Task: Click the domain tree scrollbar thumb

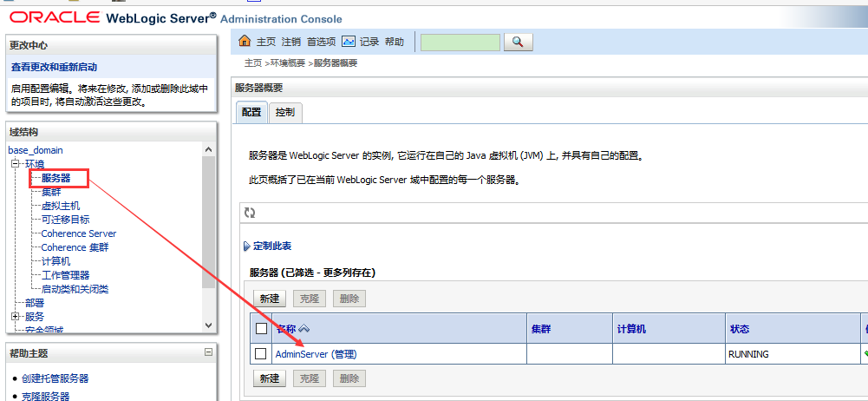Action: 208,222
